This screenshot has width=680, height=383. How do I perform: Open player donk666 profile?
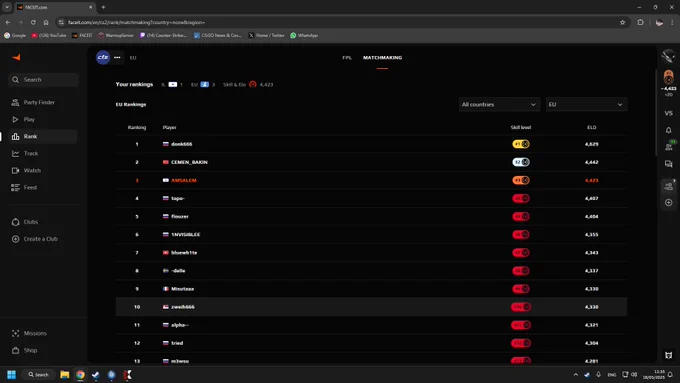181,144
